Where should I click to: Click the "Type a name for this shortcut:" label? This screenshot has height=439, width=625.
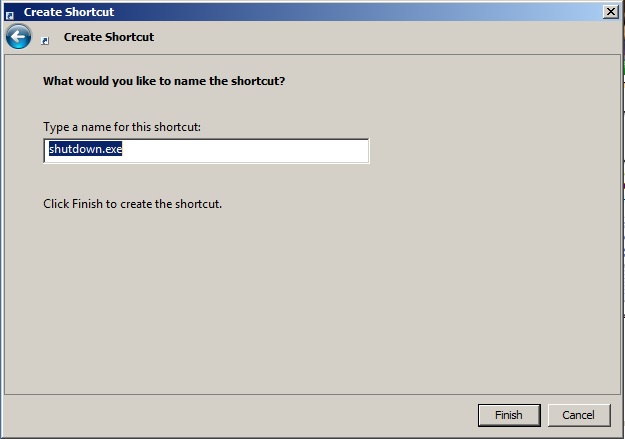coord(122,127)
